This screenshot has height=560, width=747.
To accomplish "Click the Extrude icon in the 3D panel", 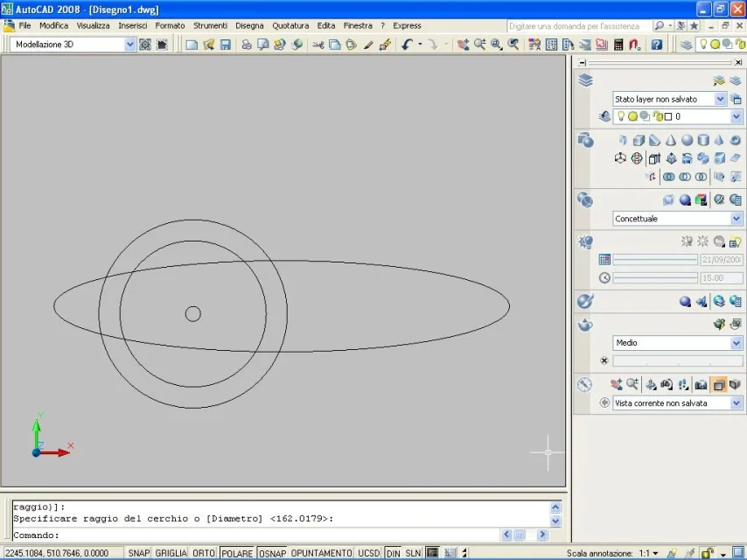I will tap(654, 158).
